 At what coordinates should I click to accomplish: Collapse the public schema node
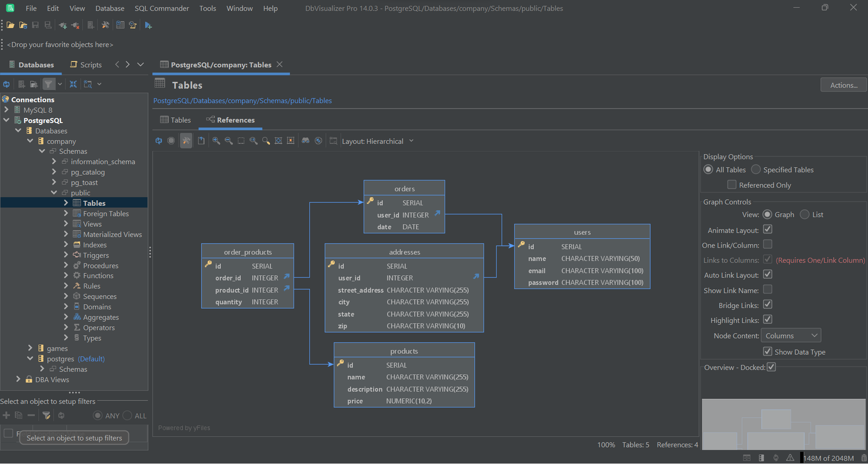54,192
